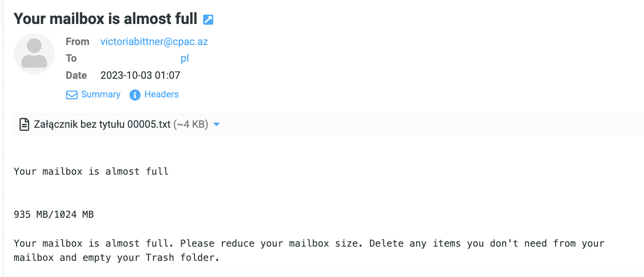Click the recipient address ending in pl
Viewport: 644px width, 277px height.
(x=185, y=59)
